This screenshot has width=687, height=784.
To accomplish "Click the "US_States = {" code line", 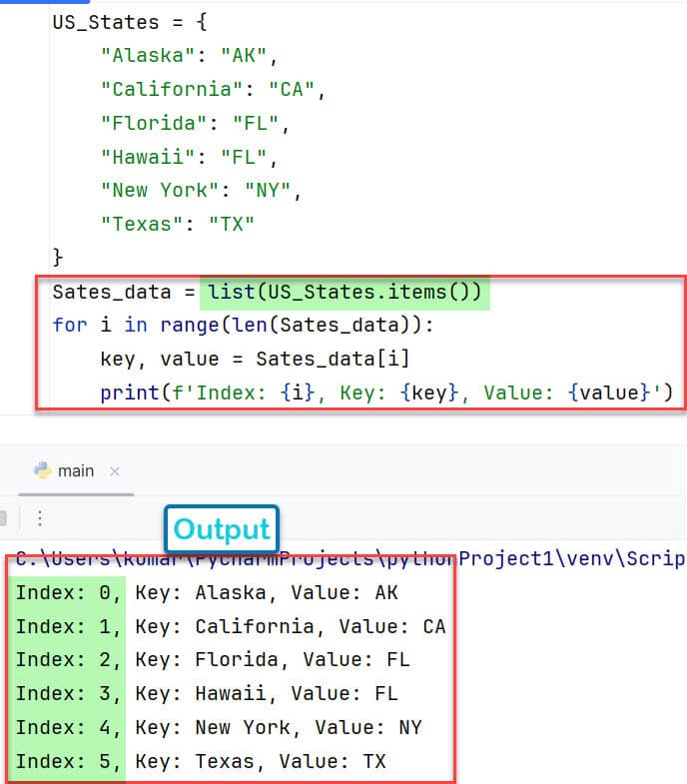I will [x=130, y=23].
